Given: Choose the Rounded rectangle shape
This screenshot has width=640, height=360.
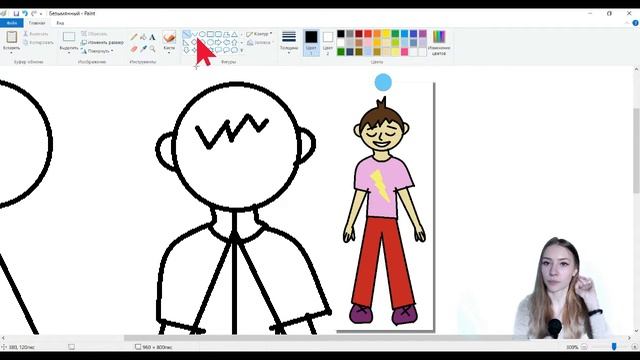Looking at the screenshot, I should (x=218, y=34).
